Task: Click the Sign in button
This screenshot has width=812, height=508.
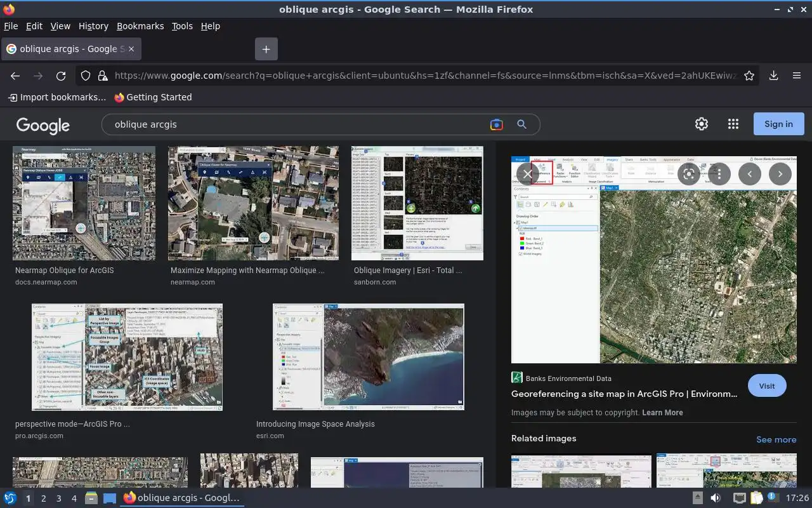Action: (778, 124)
